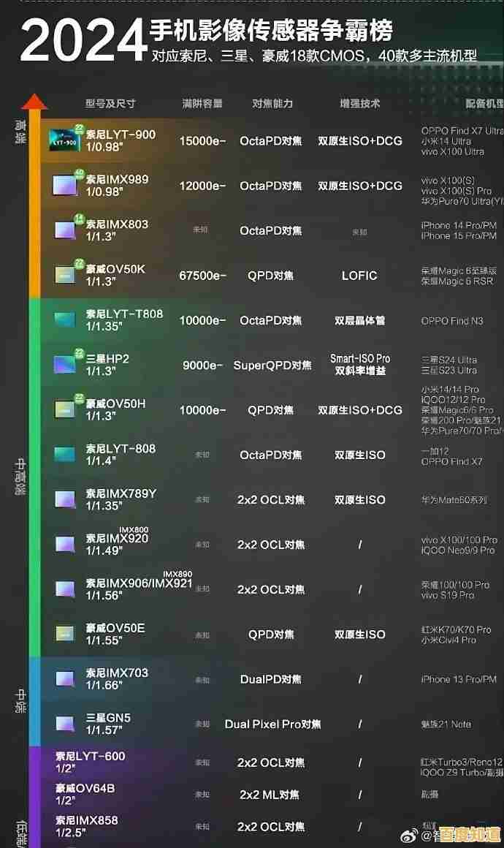Click the 荣耀Magic 6 RSR phone model
The width and height of the screenshot is (504, 848).
[x=457, y=281]
